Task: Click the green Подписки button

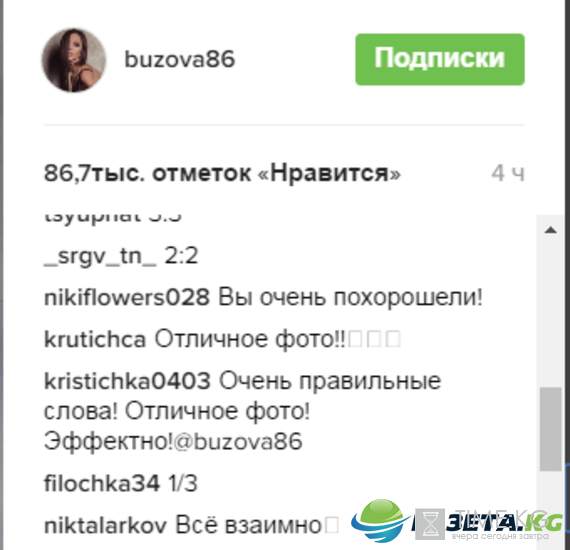Action: [440, 59]
